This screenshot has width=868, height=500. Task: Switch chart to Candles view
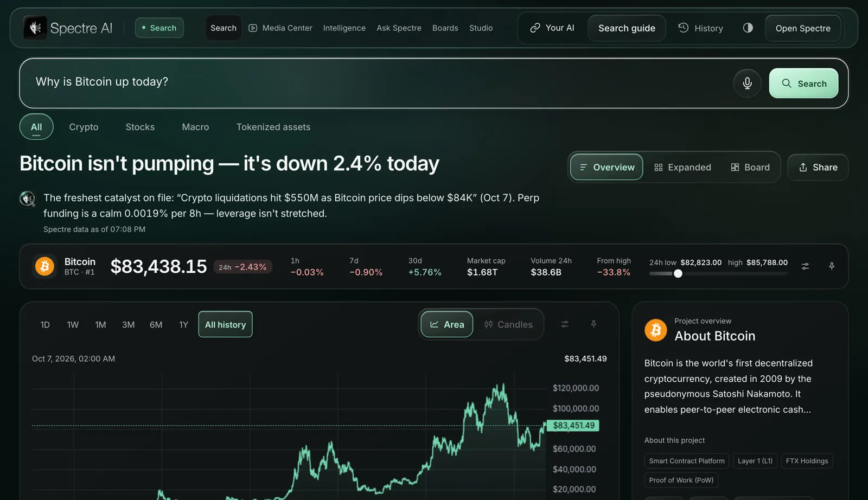tap(508, 324)
